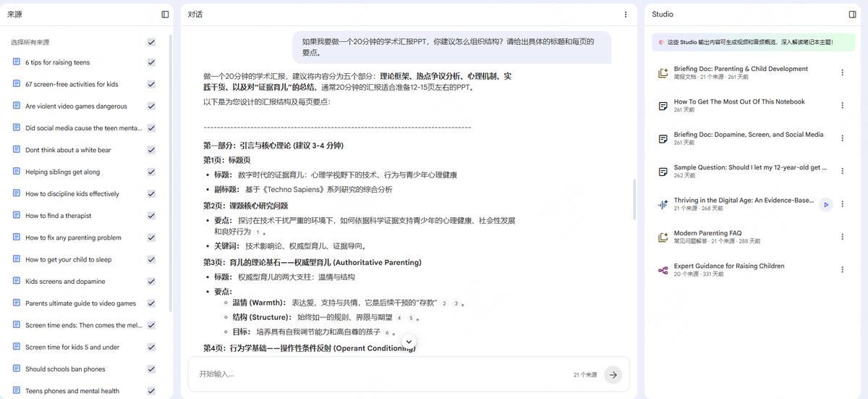Click the document icon beside '6 tips for raising teens'
Image resolution: width=868 pixels, height=399 pixels.
pos(17,62)
